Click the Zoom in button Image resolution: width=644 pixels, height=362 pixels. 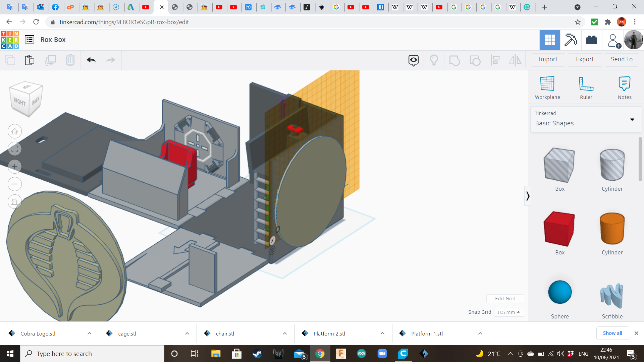[15, 167]
